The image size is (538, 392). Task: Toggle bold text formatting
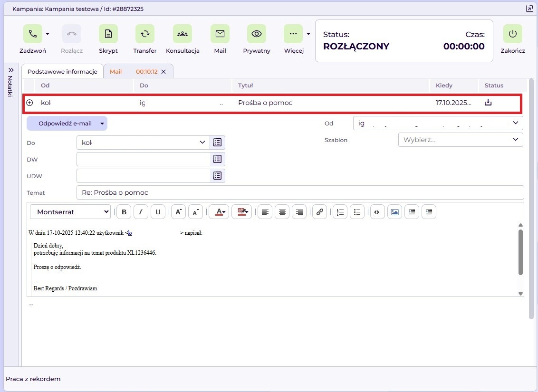pyautogui.click(x=124, y=212)
